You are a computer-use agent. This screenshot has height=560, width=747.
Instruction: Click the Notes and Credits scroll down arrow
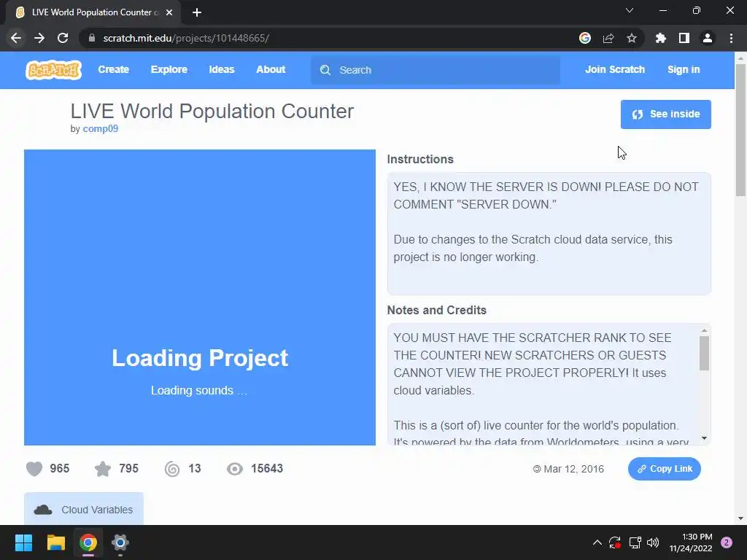[704, 438]
